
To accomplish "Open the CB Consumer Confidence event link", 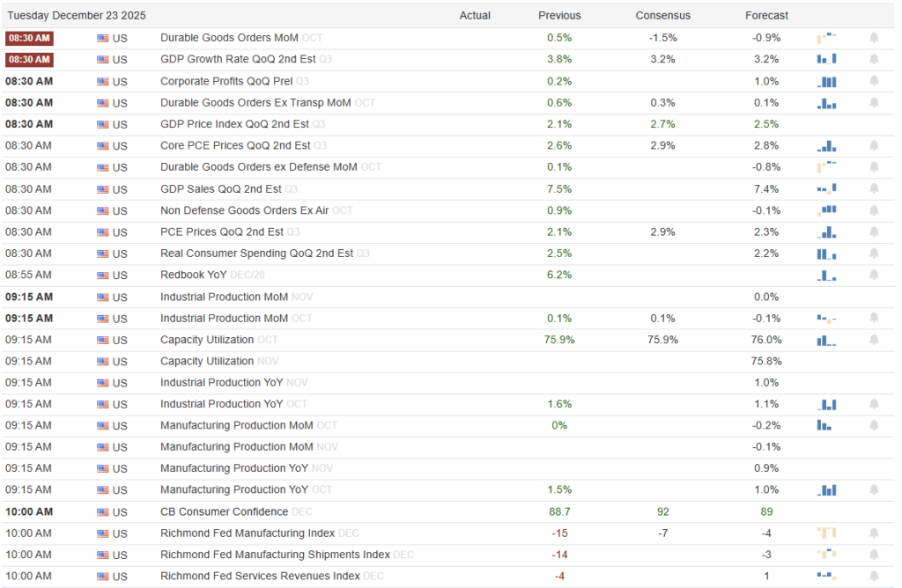I will 224,511.
